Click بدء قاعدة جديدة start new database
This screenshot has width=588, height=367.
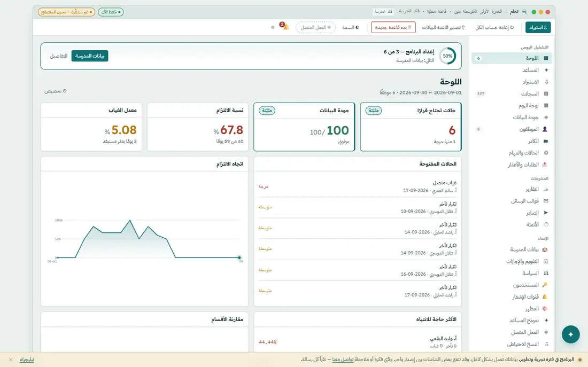point(393,27)
